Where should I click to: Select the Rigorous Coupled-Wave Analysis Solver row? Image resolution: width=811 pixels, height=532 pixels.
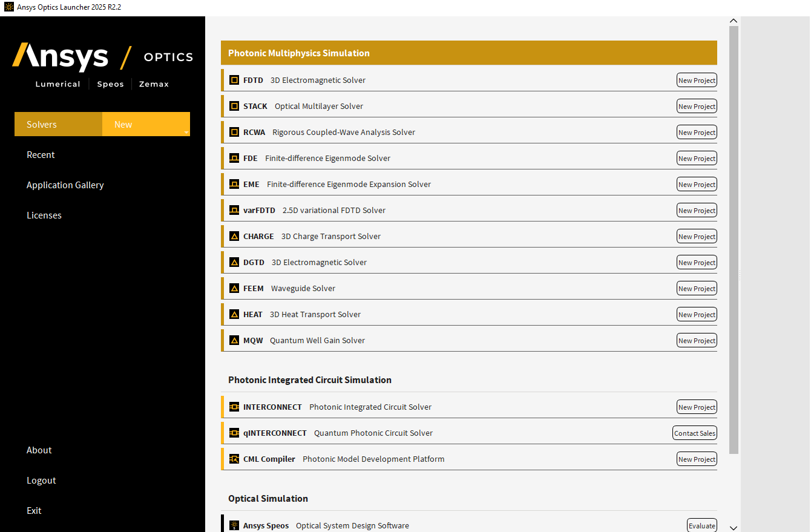(x=469, y=132)
